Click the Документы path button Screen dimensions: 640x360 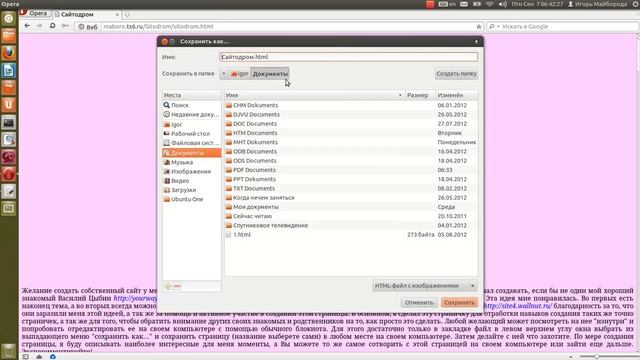270,74
